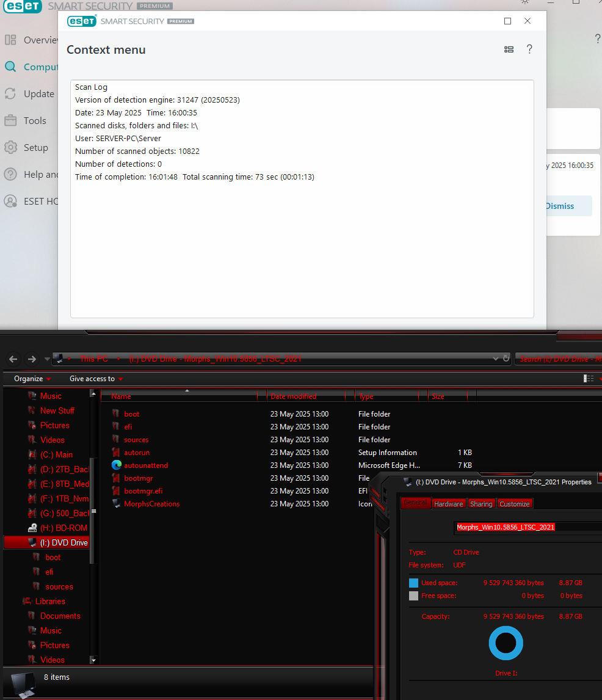The height and width of the screenshot is (700, 602).
Task: Select sources subfolder under DVD Drive in tree
Action: coord(59,586)
